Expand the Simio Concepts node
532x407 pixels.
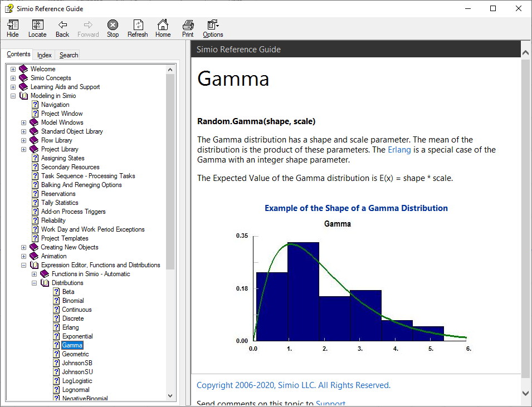pyautogui.click(x=13, y=78)
